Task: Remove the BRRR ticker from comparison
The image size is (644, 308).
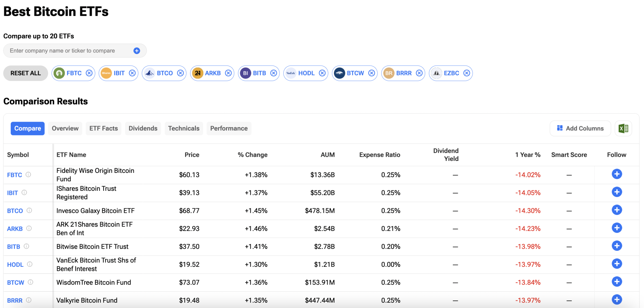Action: [x=419, y=73]
